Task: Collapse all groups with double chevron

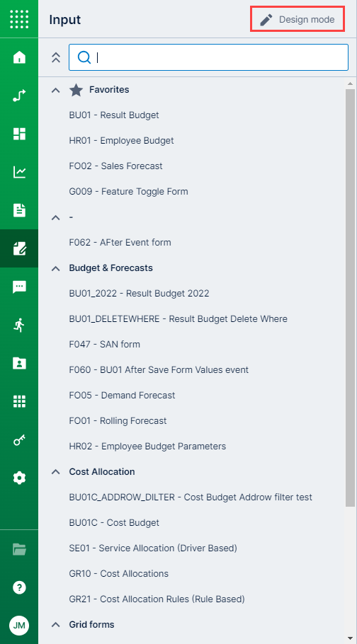Action: point(56,57)
